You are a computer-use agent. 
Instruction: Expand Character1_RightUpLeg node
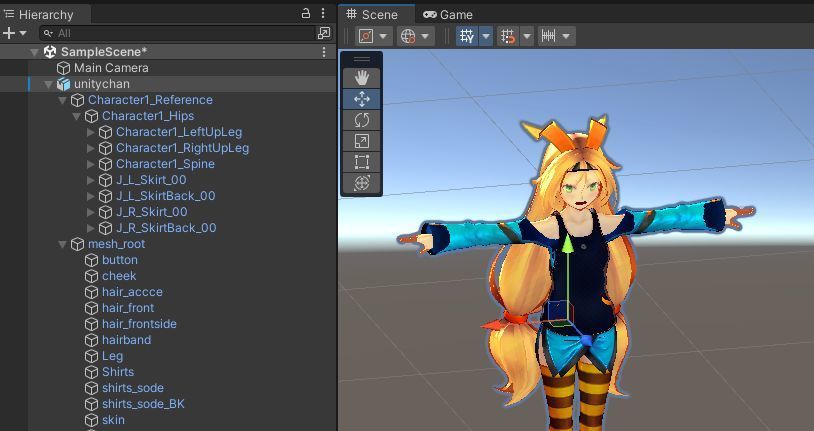pos(90,149)
